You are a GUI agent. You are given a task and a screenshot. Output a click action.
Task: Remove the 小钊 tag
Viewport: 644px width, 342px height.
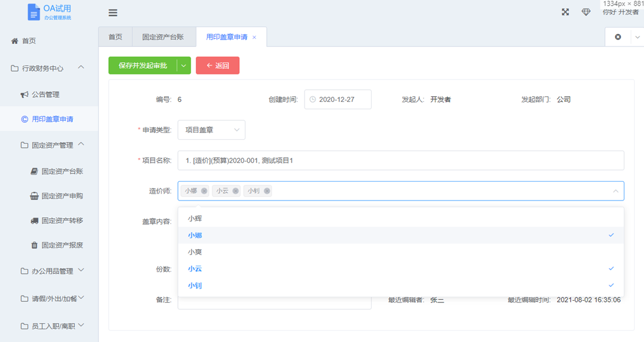click(x=267, y=191)
